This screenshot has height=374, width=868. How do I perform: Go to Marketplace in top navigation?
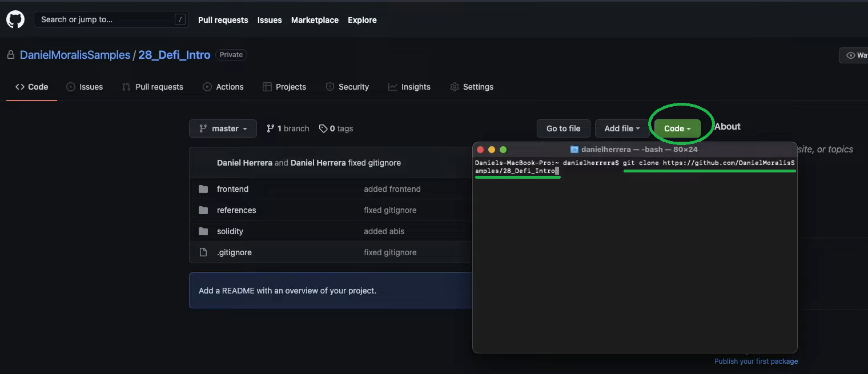[315, 20]
